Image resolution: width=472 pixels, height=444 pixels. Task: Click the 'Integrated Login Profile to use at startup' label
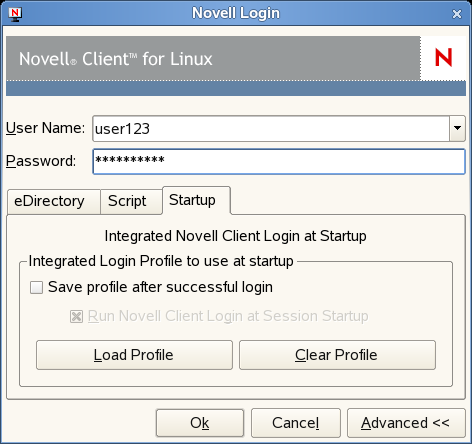point(161,261)
